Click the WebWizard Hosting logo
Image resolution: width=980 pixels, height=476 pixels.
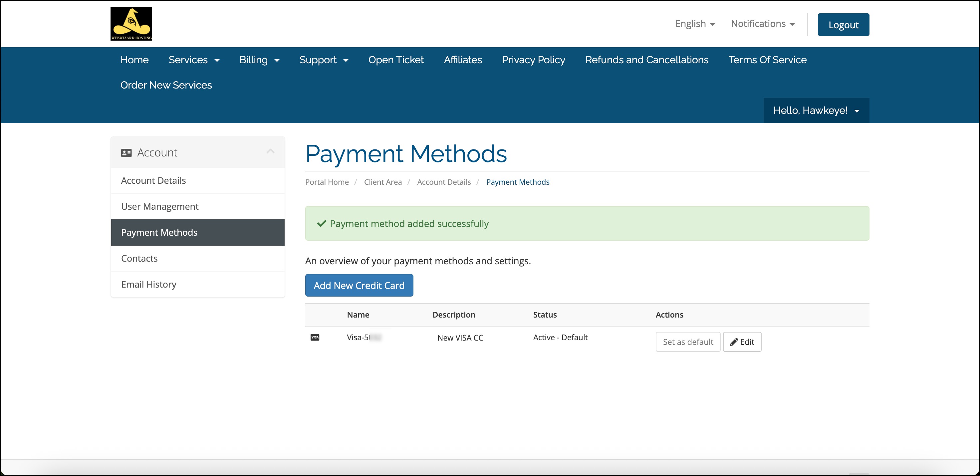(x=131, y=24)
